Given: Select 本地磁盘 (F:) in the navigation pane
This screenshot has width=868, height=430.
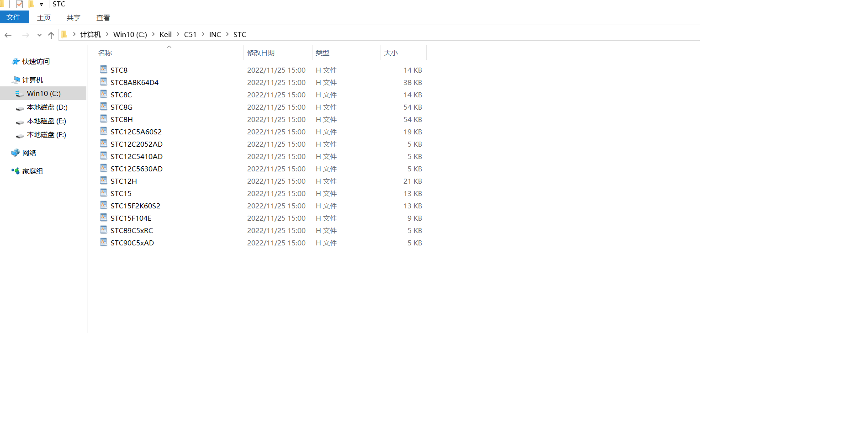Looking at the screenshot, I should 47,134.
